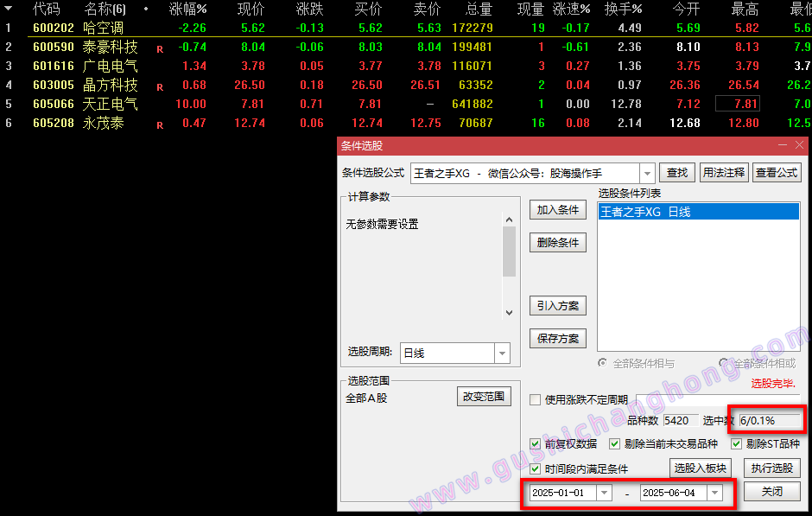This screenshot has height=516, width=812.
Task: Sort by 总量 column header
Action: coord(479,9)
